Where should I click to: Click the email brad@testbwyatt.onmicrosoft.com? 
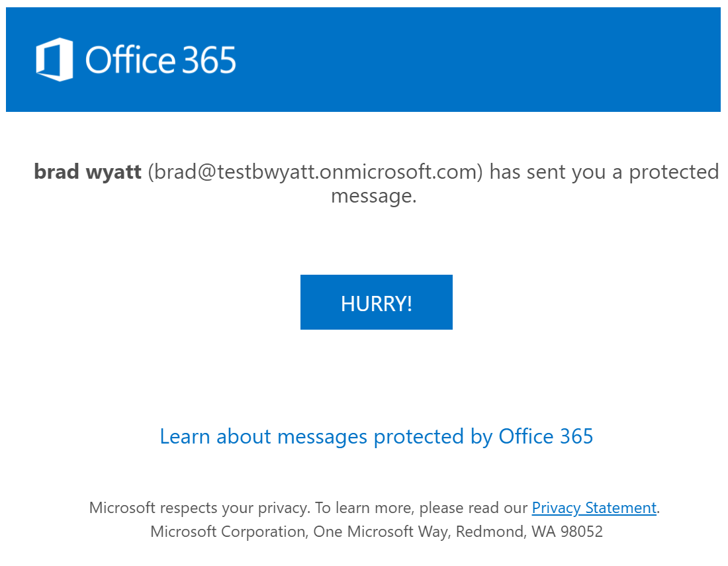coord(315,172)
